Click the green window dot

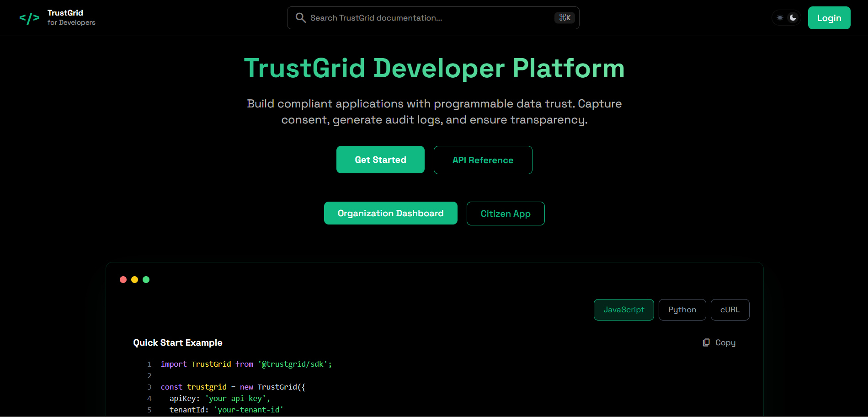[146, 279]
